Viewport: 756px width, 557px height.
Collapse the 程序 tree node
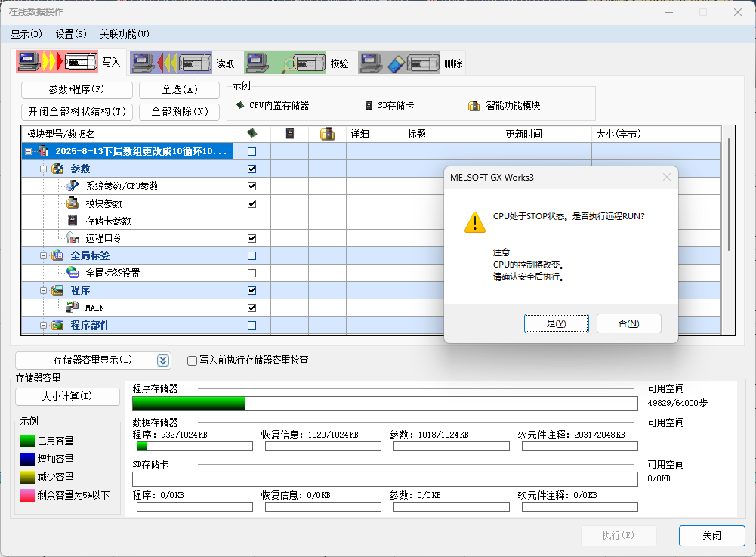click(44, 290)
